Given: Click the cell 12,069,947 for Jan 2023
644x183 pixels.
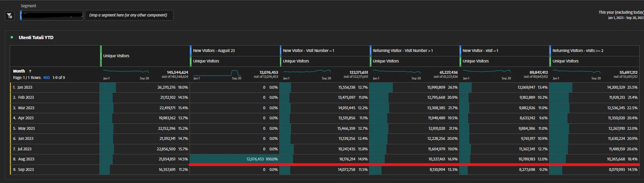Looking at the screenshot, I should coord(504,87).
